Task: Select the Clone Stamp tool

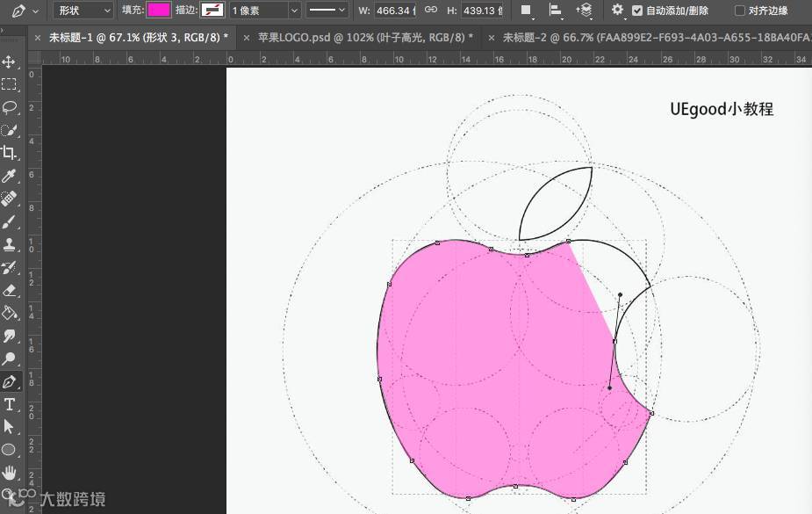Action: [9, 244]
